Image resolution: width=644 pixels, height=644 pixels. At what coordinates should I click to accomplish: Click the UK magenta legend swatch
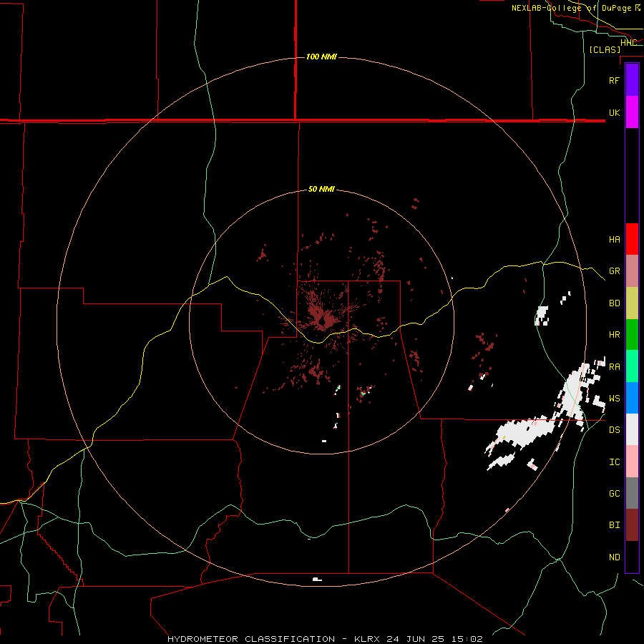coord(632,112)
